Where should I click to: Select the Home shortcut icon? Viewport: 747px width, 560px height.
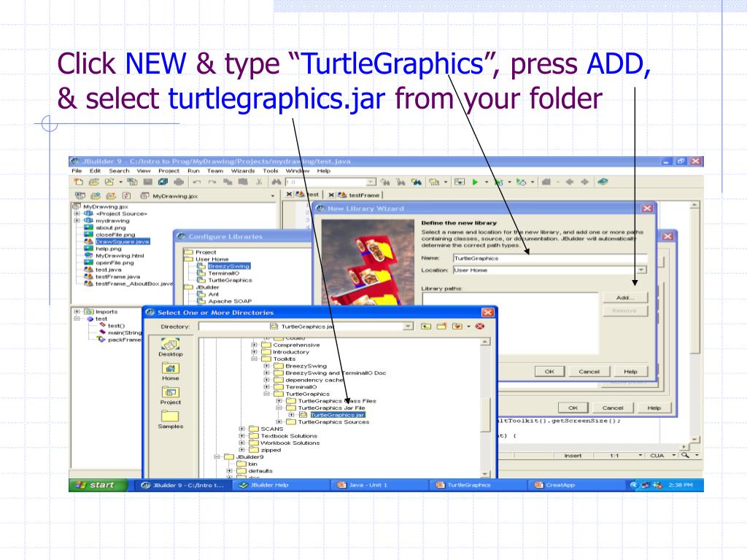coord(171,372)
